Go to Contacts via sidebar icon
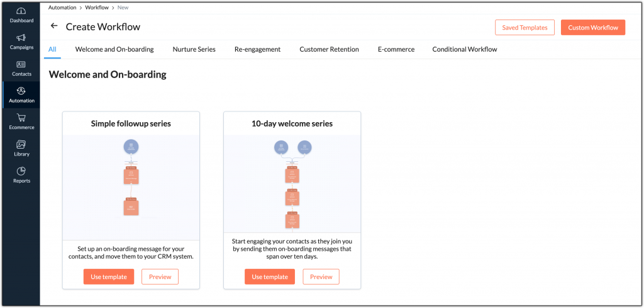 (21, 65)
